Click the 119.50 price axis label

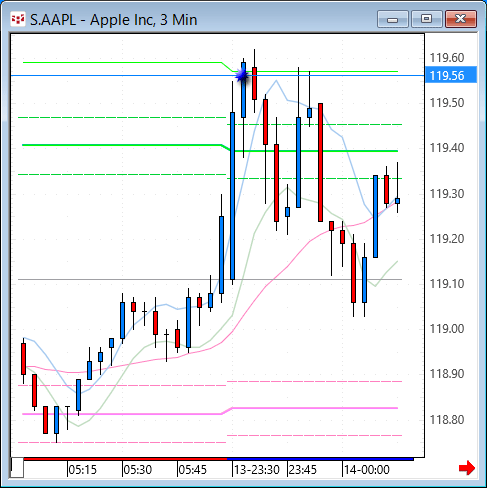pos(447,103)
